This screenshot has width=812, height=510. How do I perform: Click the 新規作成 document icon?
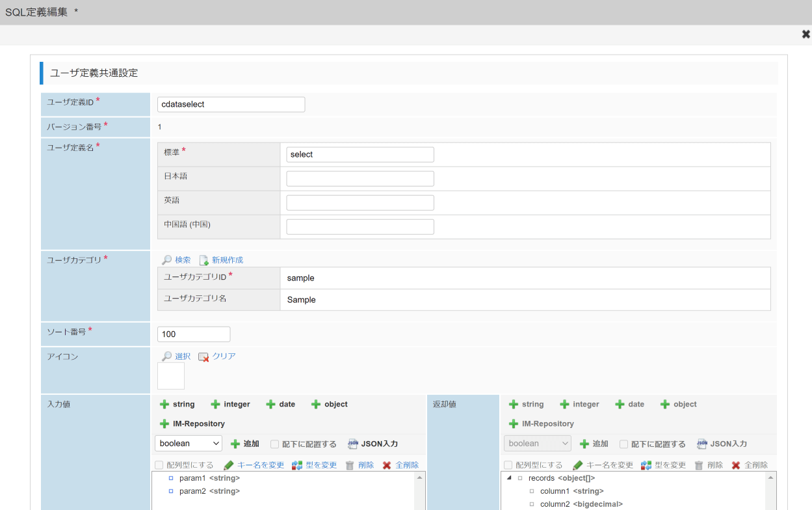coord(204,260)
